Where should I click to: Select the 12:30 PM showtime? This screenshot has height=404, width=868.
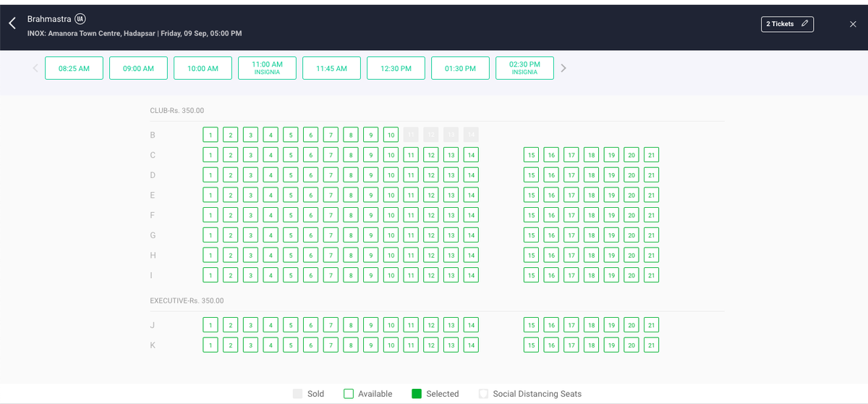pyautogui.click(x=396, y=68)
